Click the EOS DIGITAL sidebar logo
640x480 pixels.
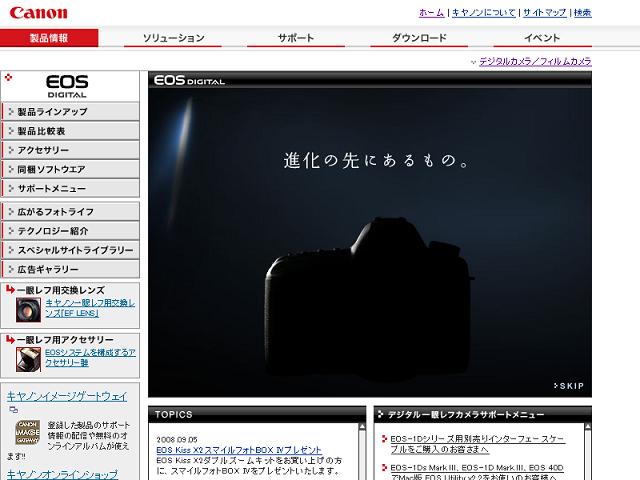point(67,86)
